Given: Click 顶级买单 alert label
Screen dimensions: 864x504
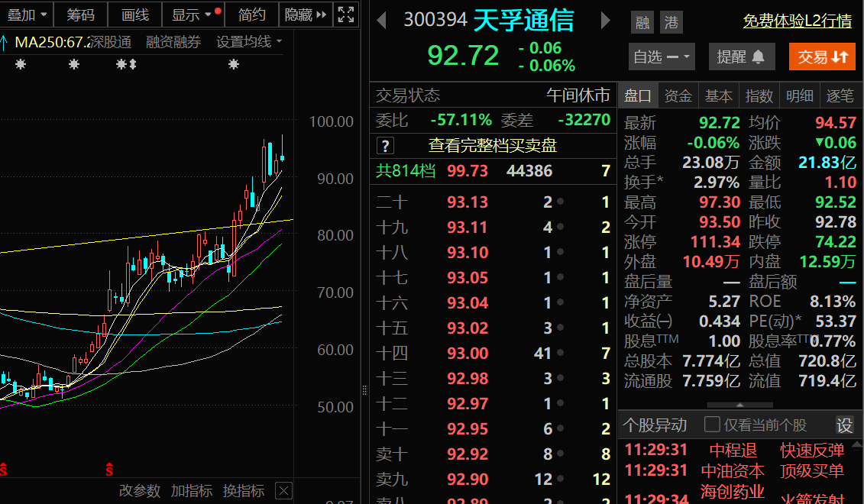Looking at the screenshot, I should coord(812,471).
